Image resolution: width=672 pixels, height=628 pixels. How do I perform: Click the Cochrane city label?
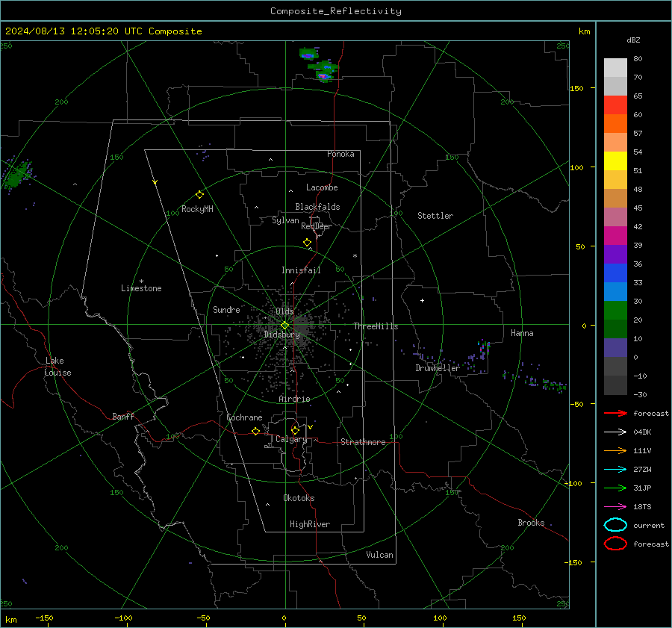(244, 417)
